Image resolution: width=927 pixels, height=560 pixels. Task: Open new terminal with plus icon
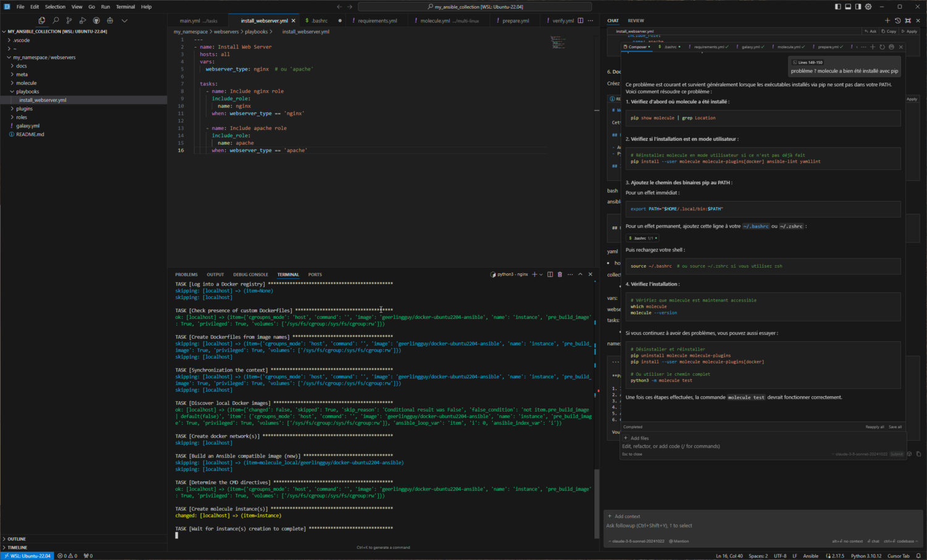tap(535, 274)
